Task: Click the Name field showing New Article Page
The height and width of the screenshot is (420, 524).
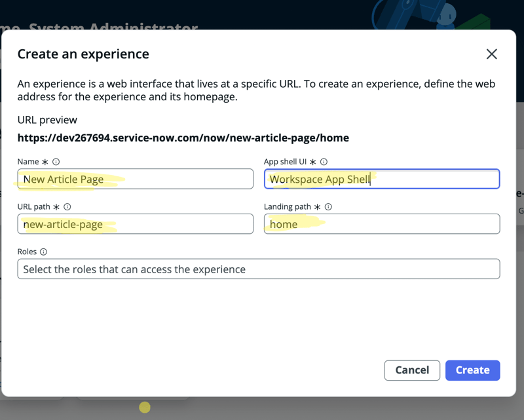Action: [136, 179]
